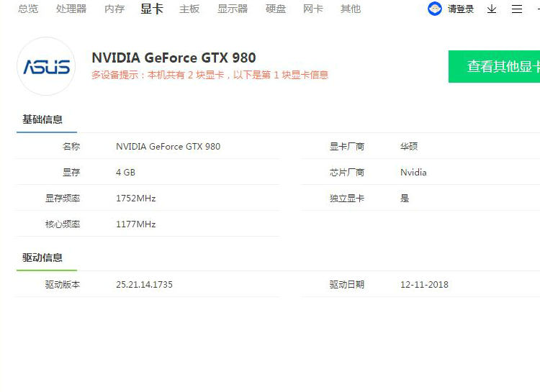Open the 总览 overview tab
The height and width of the screenshot is (392, 540).
click(28, 9)
